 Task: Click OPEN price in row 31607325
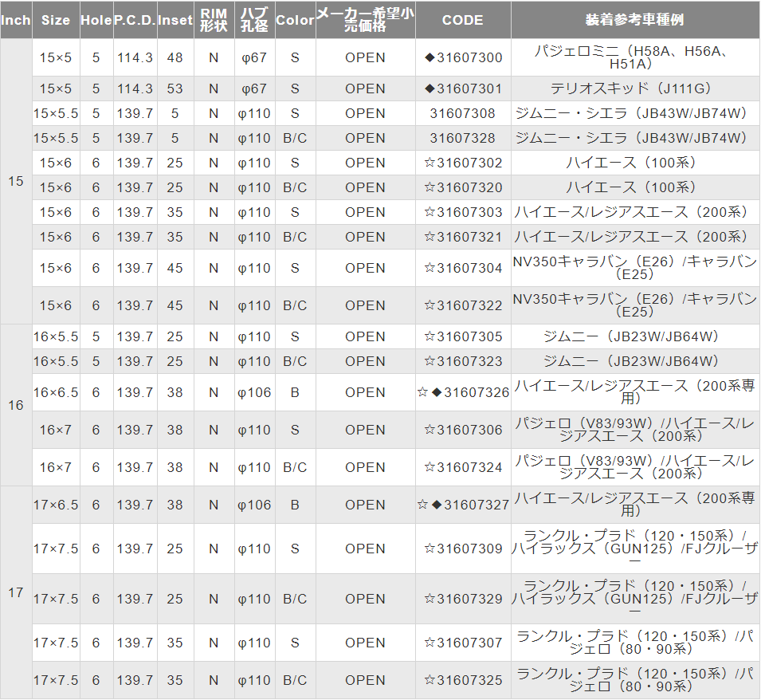pyautogui.click(x=366, y=681)
